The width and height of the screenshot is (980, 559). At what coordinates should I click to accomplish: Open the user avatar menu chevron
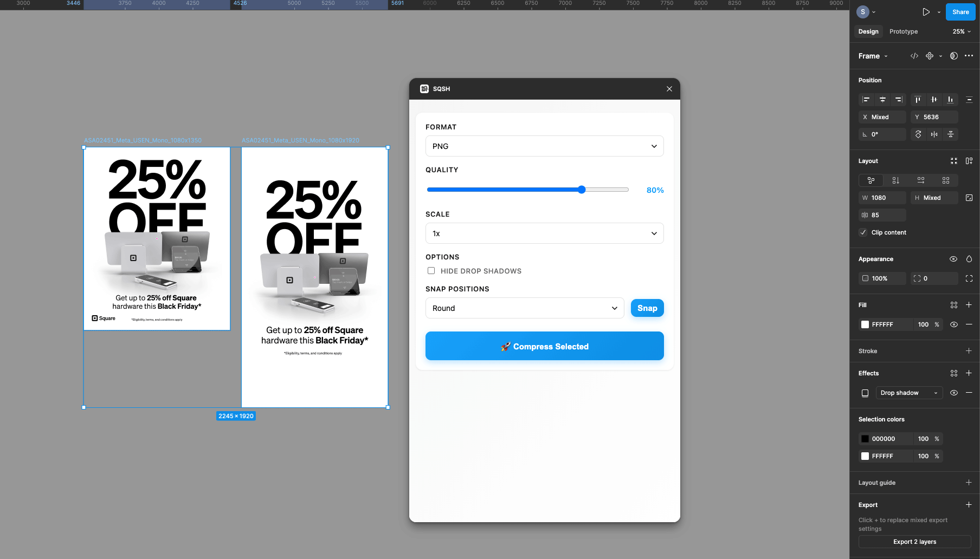pyautogui.click(x=874, y=12)
